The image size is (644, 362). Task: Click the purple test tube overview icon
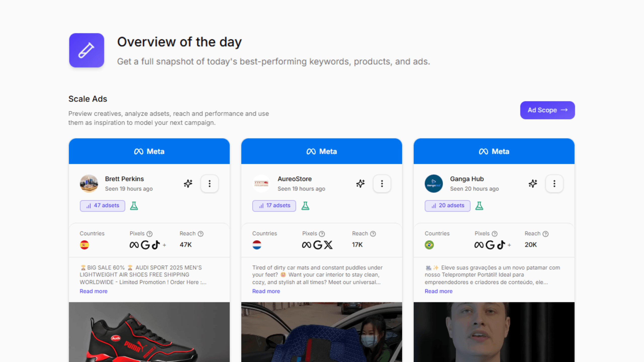tap(87, 50)
